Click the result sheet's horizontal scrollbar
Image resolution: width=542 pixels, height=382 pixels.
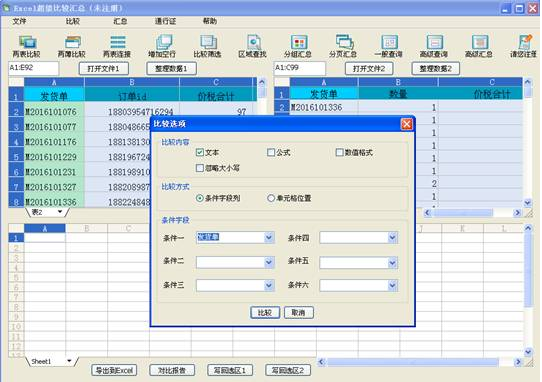click(419, 362)
